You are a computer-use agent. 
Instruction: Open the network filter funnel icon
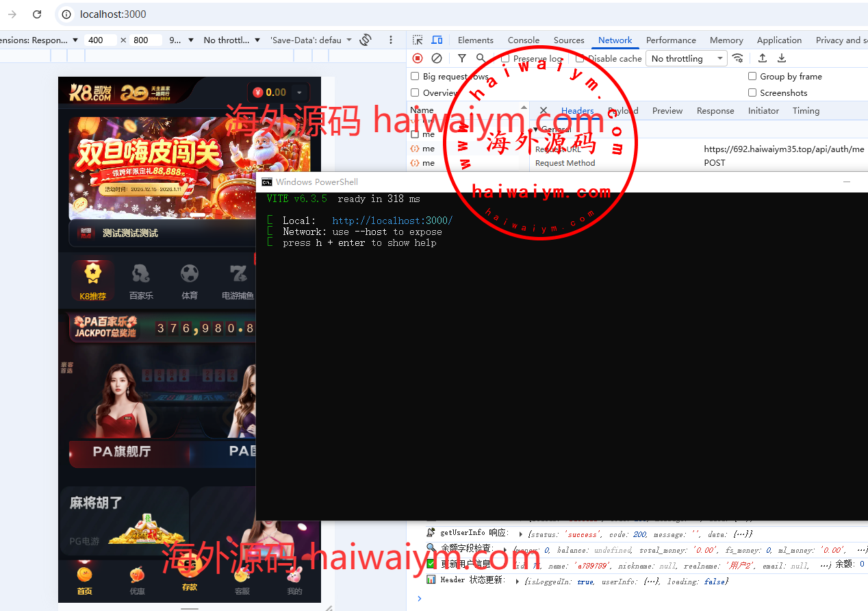462,59
